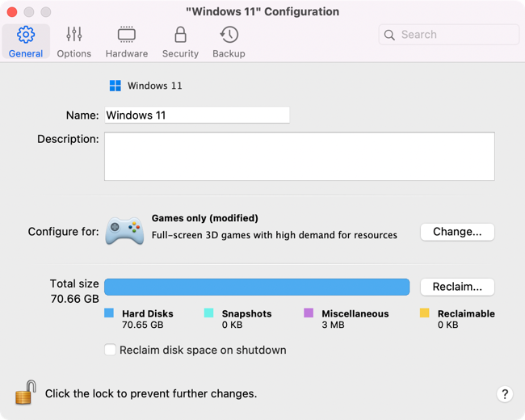Click "Full-screen 3D games with high demand" text
Screen dimensions: 525x420
[x=245, y=235]
